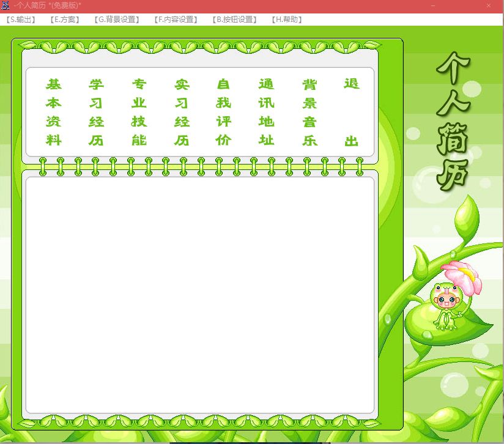Image resolution: width=504 pixels, height=444 pixels.
Task: Click the 退出 exit button
Action: pyautogui.click(x=351, y=112)
